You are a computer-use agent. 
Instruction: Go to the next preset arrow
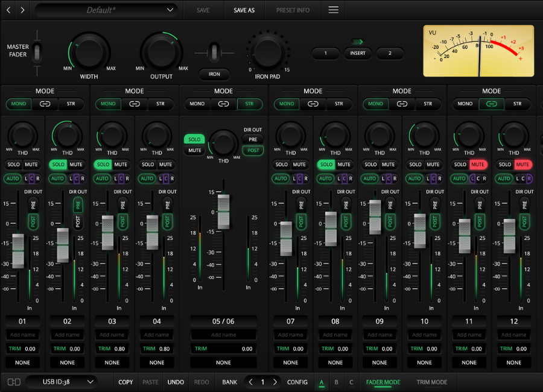pyautogui.click(x=23, y=10)
